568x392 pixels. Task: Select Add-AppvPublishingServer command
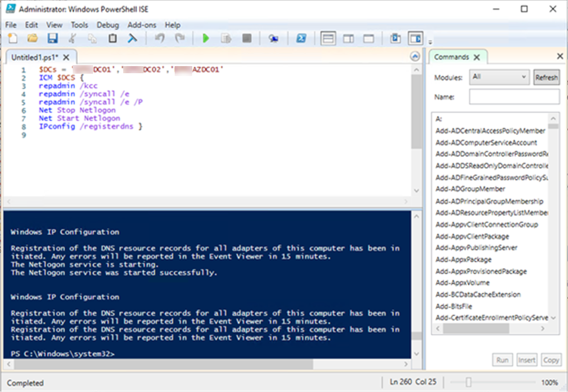pos(476,247)
